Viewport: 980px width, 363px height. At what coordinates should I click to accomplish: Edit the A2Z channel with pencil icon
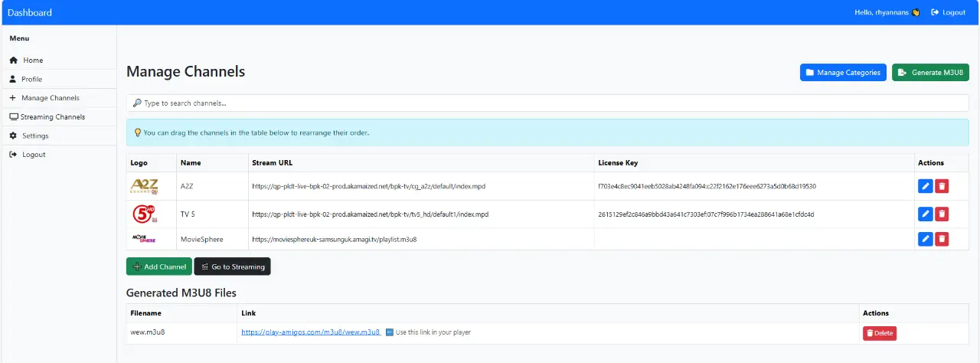(x=925, y=186)
